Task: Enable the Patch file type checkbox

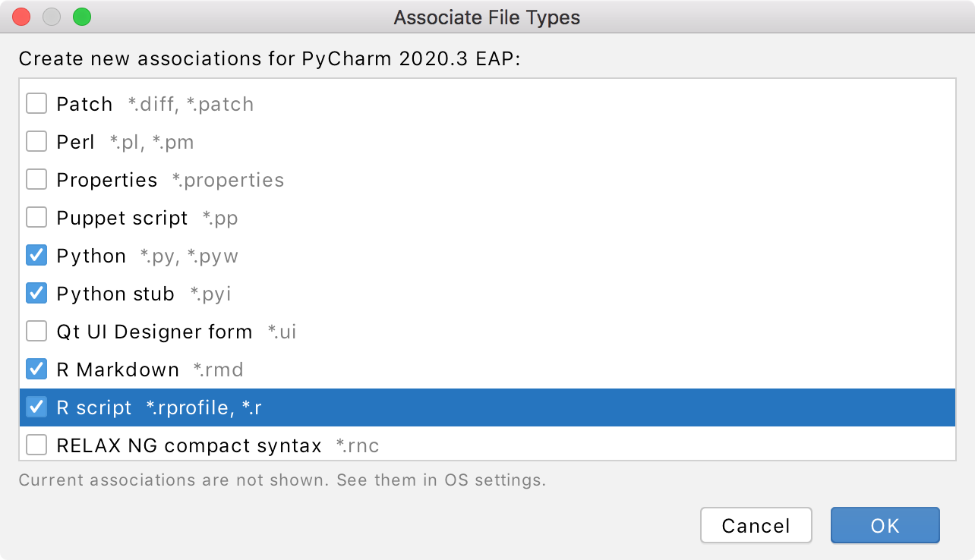Action: pos(36,103)
